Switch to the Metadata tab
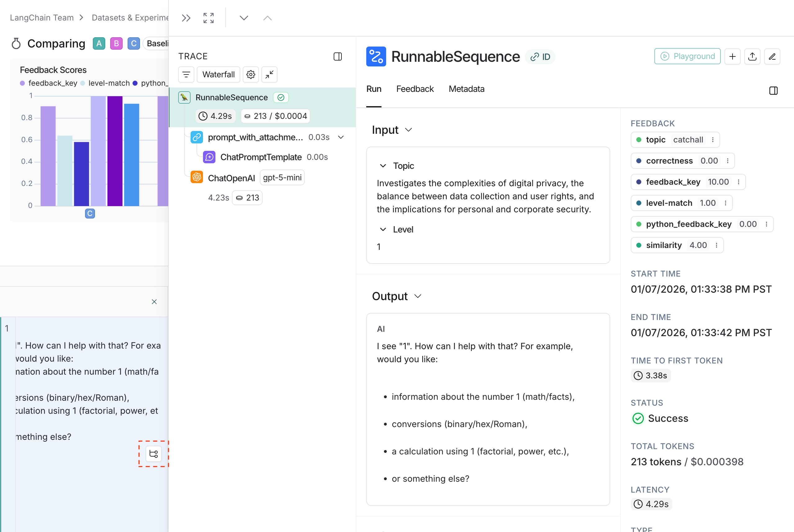This screenshot has height=532, width=794. [467, 89]
